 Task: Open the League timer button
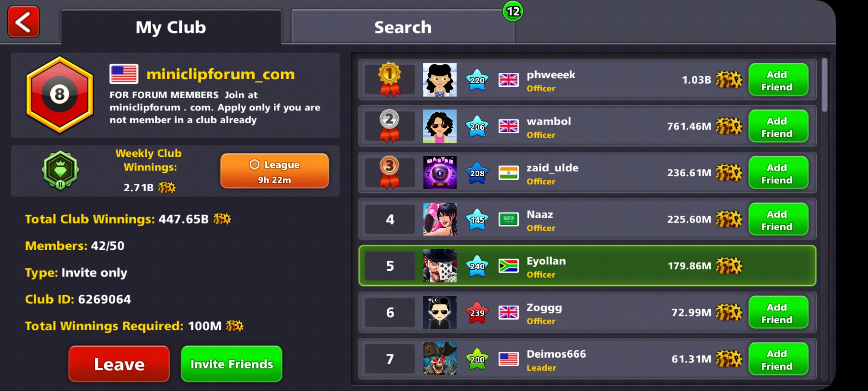point(275,171)
